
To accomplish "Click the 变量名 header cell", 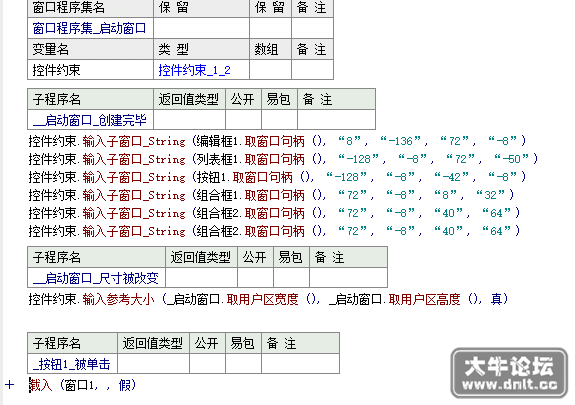I will tap(91, 49).
